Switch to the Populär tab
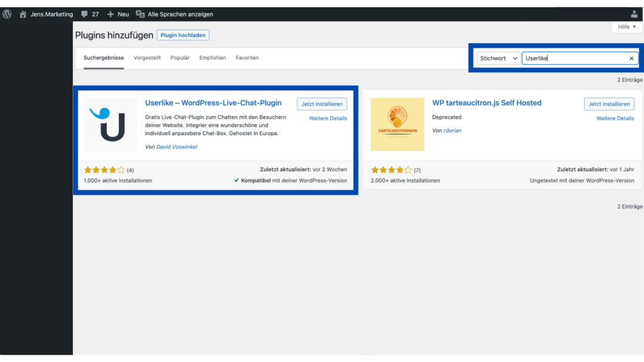The height and width of the screenshot is (362, 644). (180, 58)
